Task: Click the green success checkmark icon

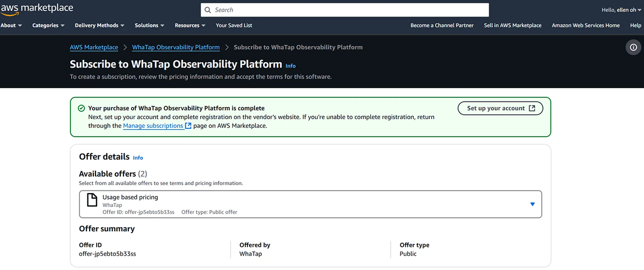Action: click(x=81, y=108)
